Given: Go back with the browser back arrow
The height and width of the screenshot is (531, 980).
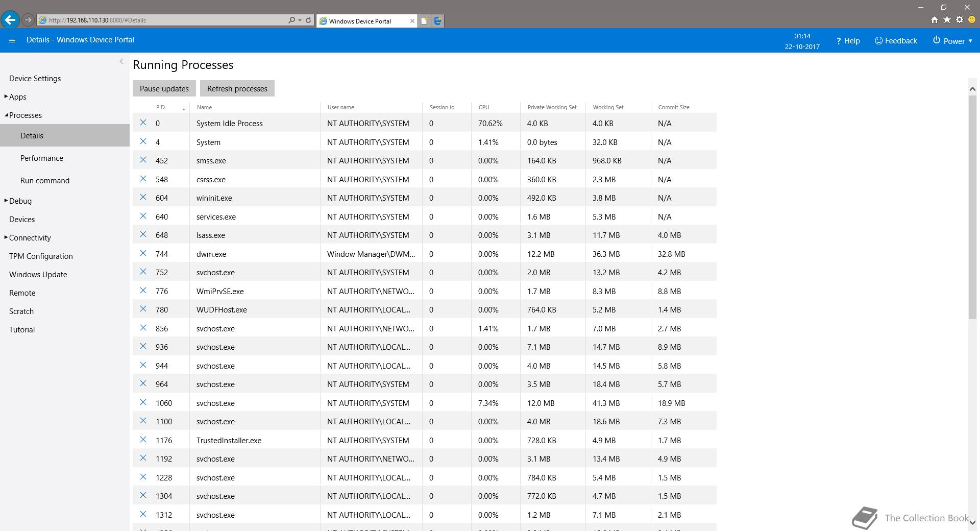Looking at the screenshot, I should tap(10, 20).
